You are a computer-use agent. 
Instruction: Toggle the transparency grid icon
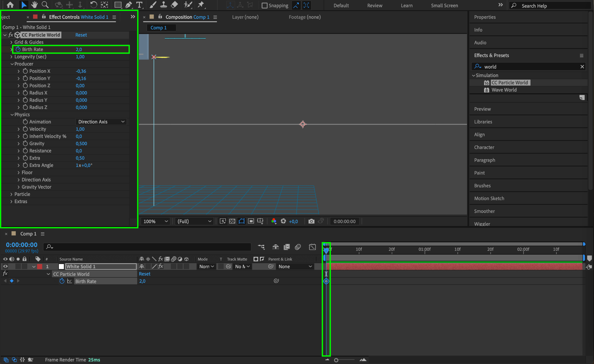pyautogui.click(x=232, y=221)
